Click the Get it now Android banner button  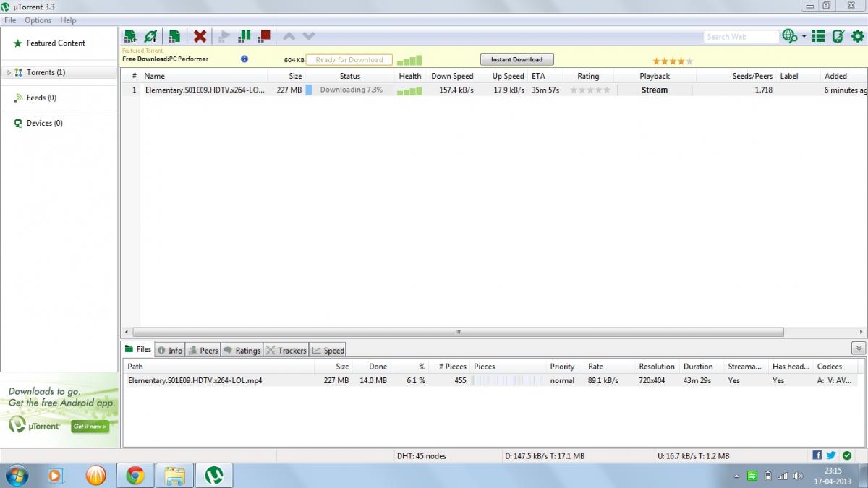click(90, 427)
